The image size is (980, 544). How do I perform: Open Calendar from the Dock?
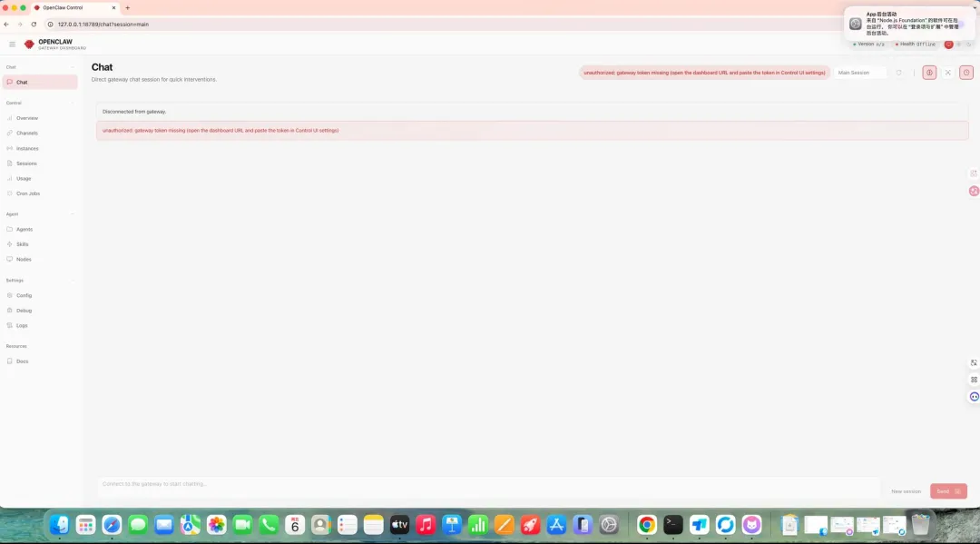(295, 525)
